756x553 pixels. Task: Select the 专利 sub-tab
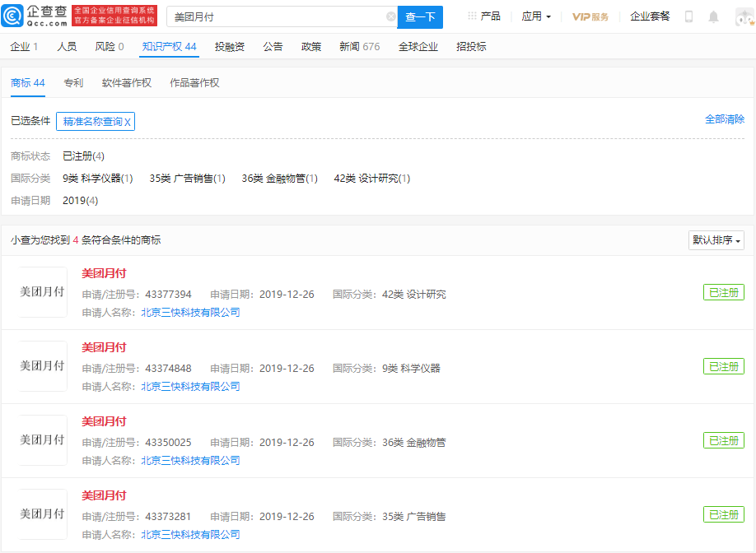[73, 83]
